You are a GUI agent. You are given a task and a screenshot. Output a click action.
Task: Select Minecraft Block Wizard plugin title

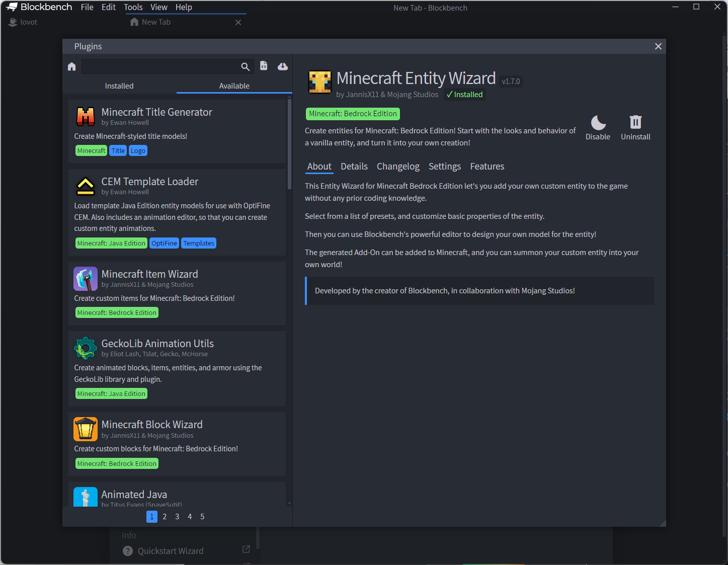(152, 425)
